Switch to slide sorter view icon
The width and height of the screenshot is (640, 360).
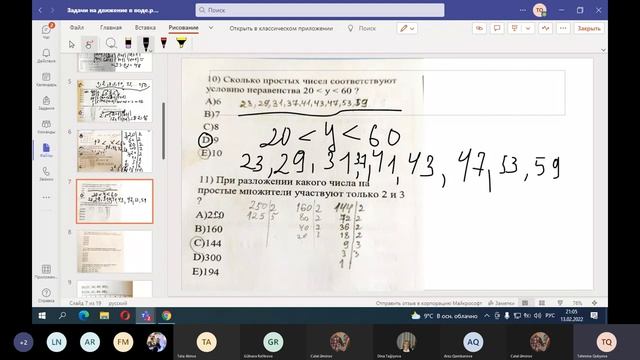coord(542,303)
